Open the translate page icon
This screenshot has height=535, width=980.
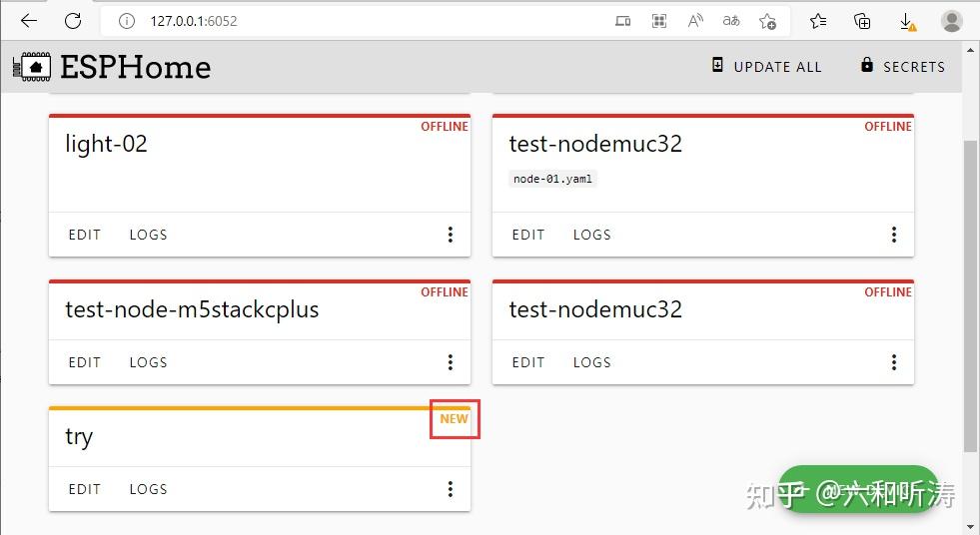click(731, 21)
